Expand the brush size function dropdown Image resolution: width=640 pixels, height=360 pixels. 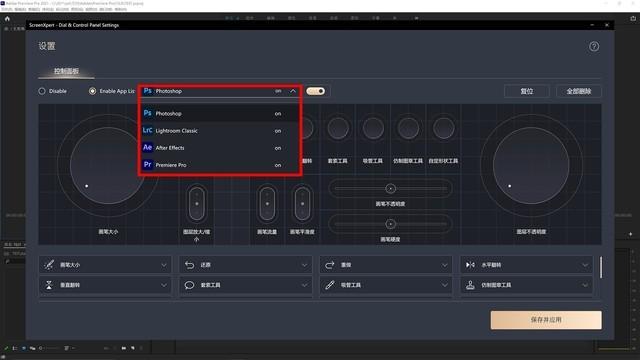(x=106, y=265)
